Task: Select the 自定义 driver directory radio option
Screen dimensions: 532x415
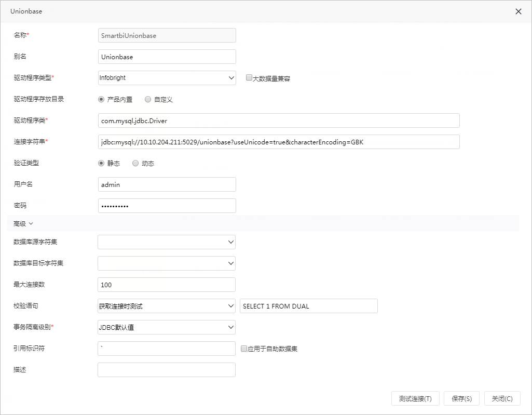Action: pyautogui.click(x=148, y=100)
